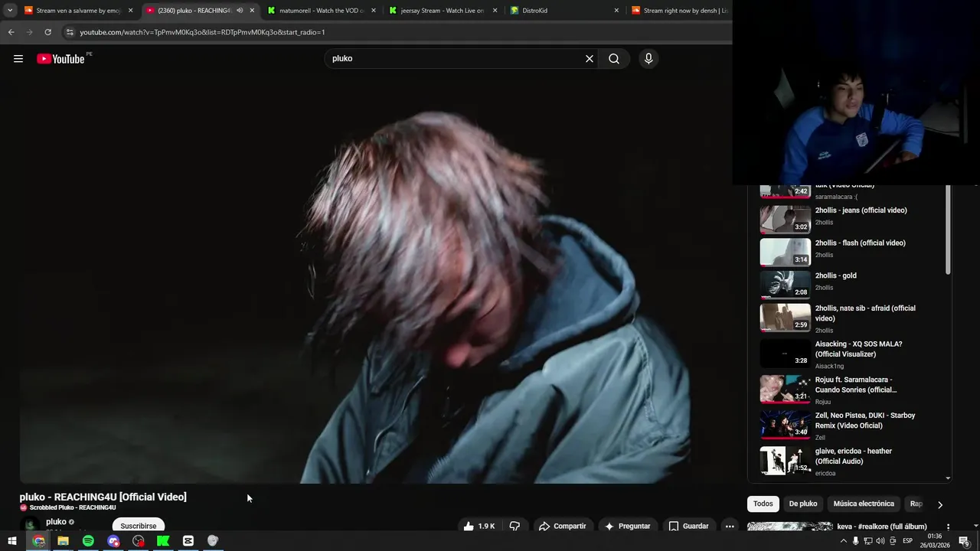This screenshot has width=980, height=551.
Task: Open glaive, ericdoa - heather thumbnail
Action: pyautogui.click(x=785, y=461)
